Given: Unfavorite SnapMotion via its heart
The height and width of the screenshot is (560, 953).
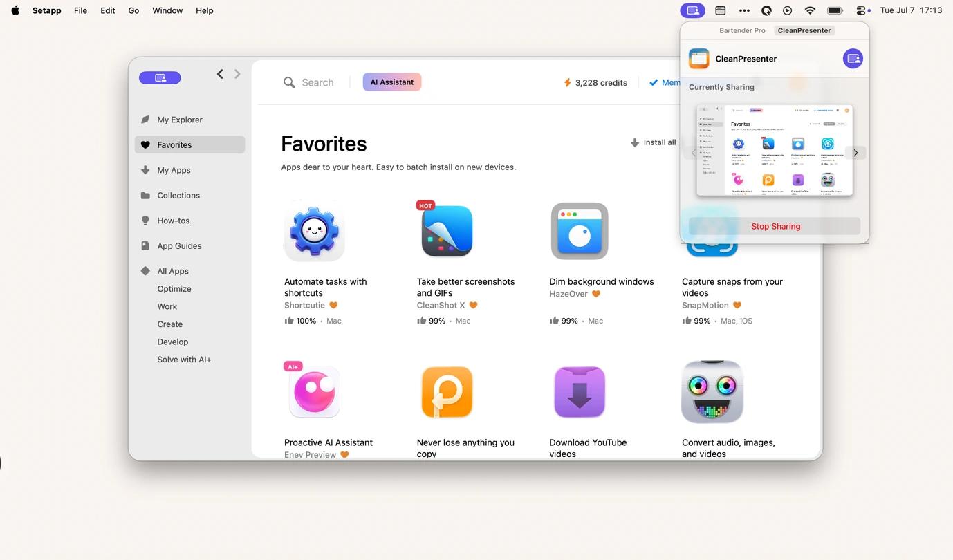Looking at the screenshot, I should (x=737, y=305).
